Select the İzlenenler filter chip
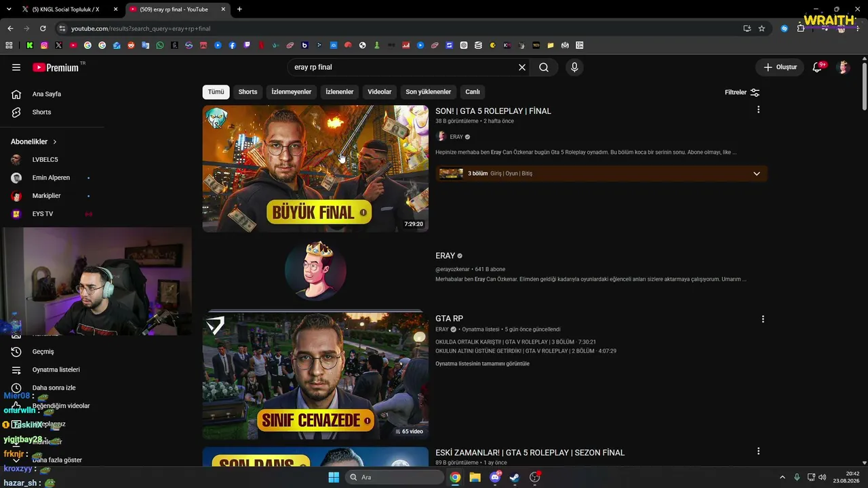The image size is (868, 488). tap(340, 92)
